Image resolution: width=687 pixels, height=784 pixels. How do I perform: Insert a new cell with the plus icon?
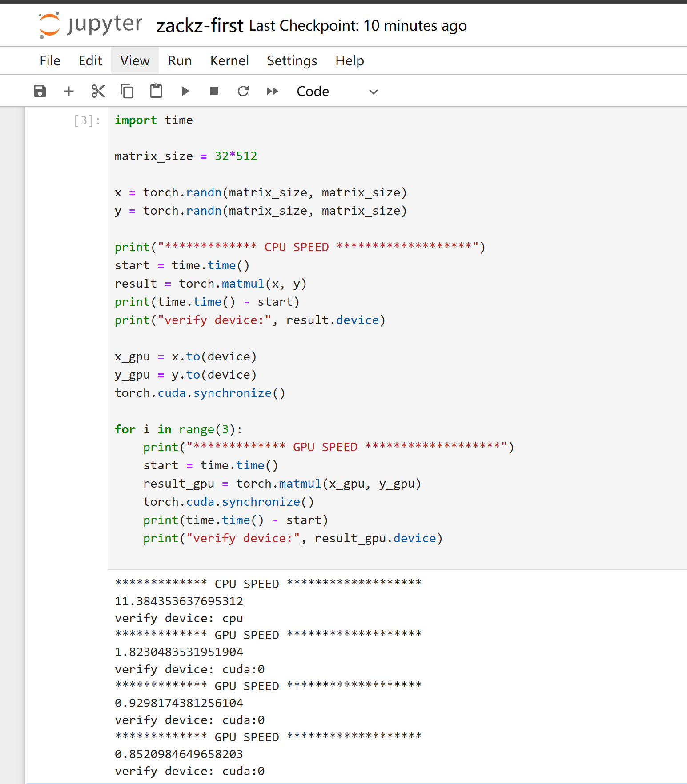(69, 91)
